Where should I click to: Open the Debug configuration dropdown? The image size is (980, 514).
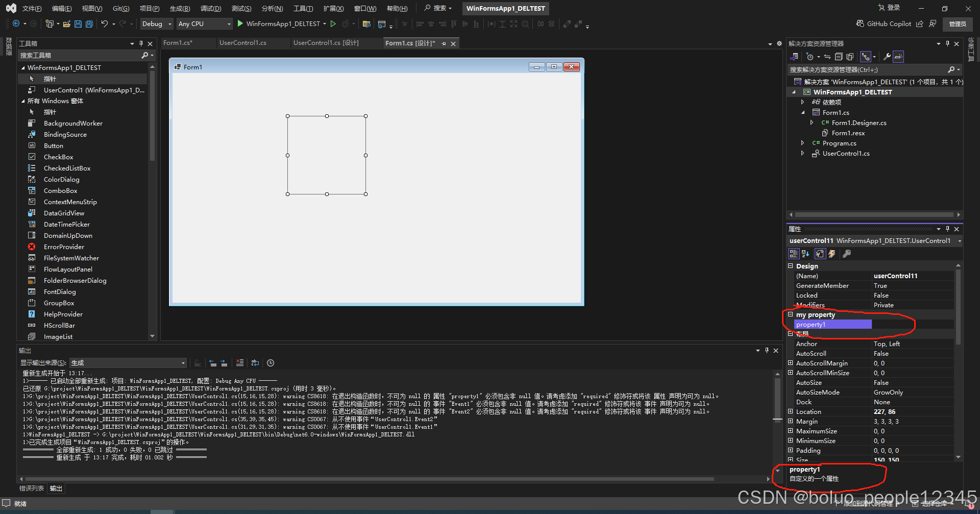pos(157,24)
